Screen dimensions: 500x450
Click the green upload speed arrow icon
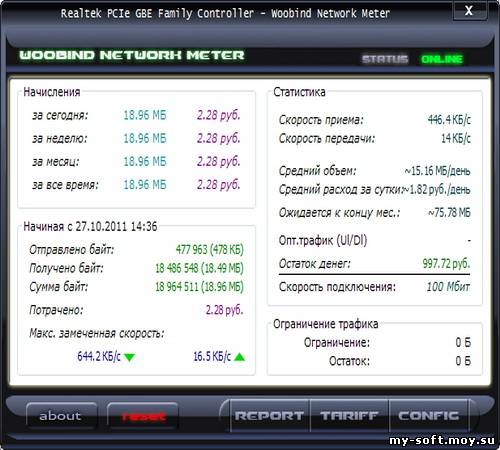coord(239,357)
